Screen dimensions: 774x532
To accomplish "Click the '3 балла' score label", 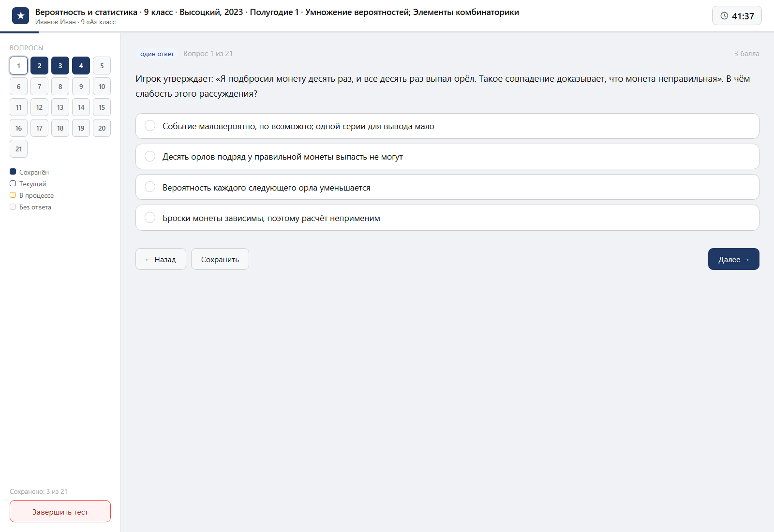I will (x=746, y=54).
